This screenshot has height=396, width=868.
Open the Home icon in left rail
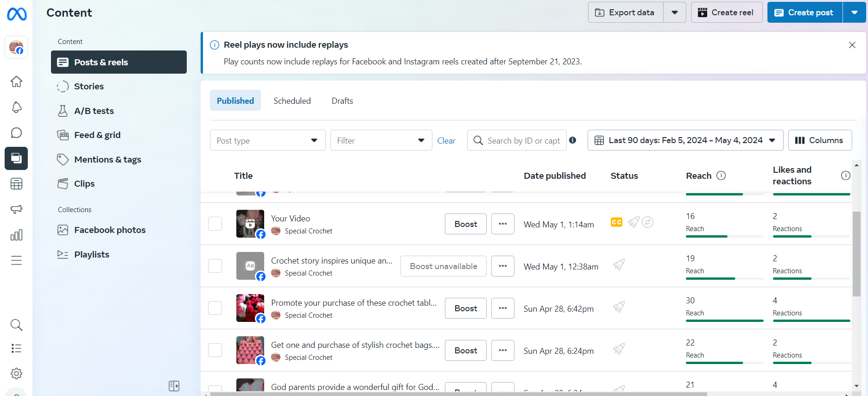point(16,82)
